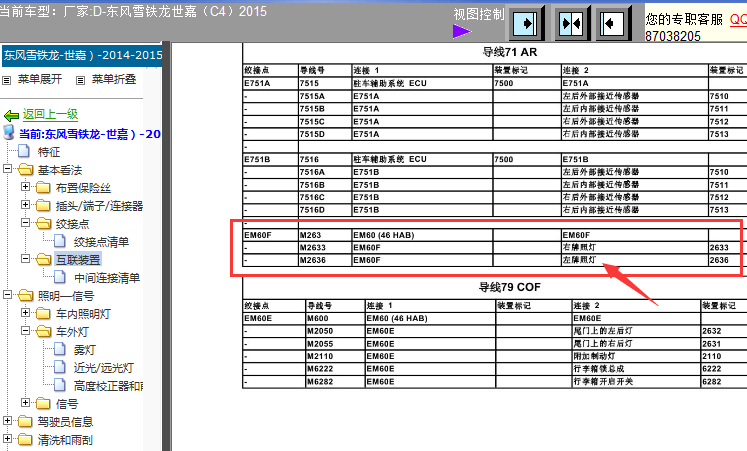The width and height of the screenshot is (747, 451).
Task: Click the red QQ customer service link
Action: [738, 20]
